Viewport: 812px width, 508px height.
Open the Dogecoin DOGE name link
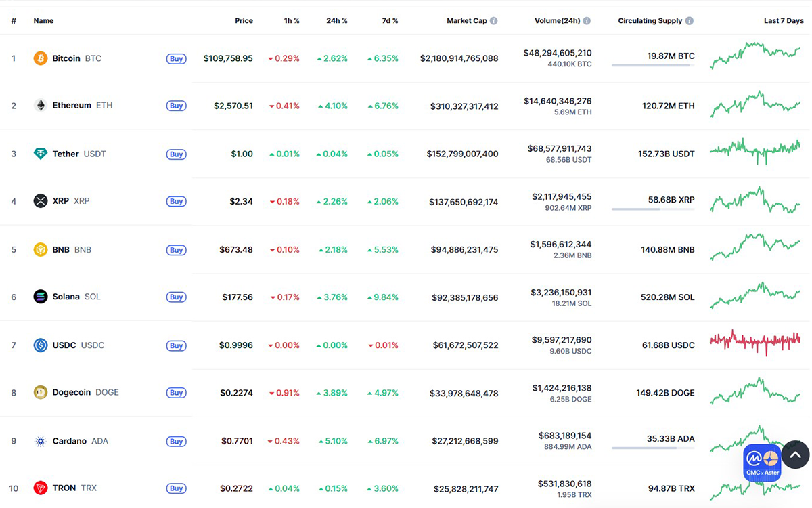click(85, 392)
